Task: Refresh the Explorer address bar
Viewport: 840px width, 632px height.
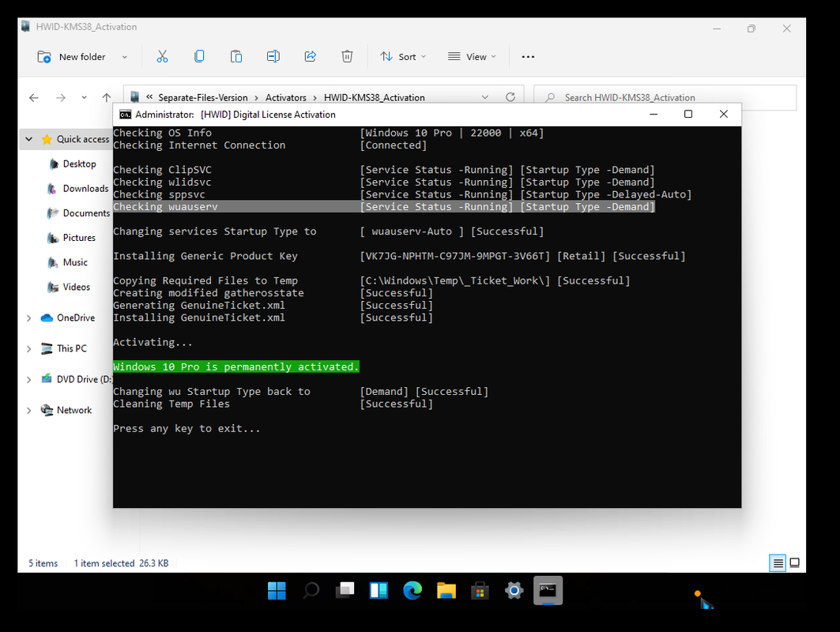Action: [x=510, y=97]
